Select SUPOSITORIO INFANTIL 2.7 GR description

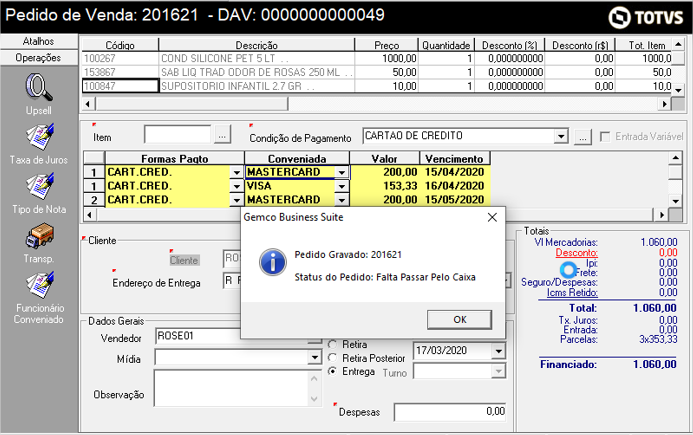[256, 86]
